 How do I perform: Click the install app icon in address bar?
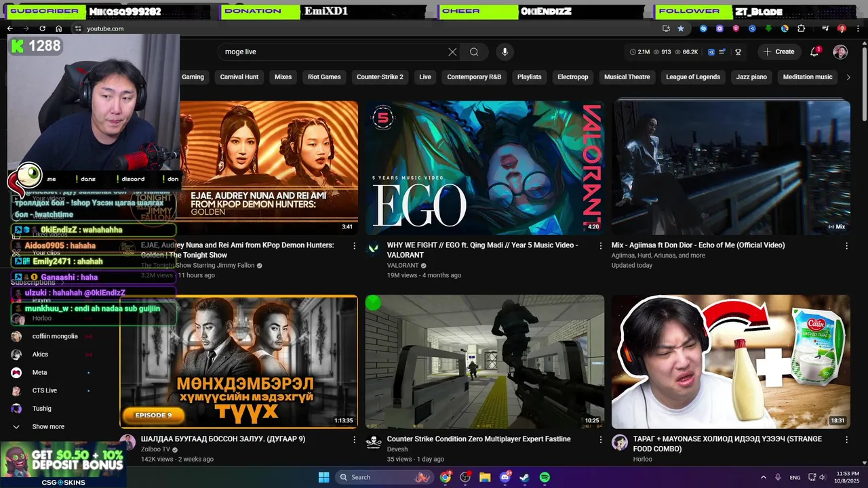tap(666, 28)
